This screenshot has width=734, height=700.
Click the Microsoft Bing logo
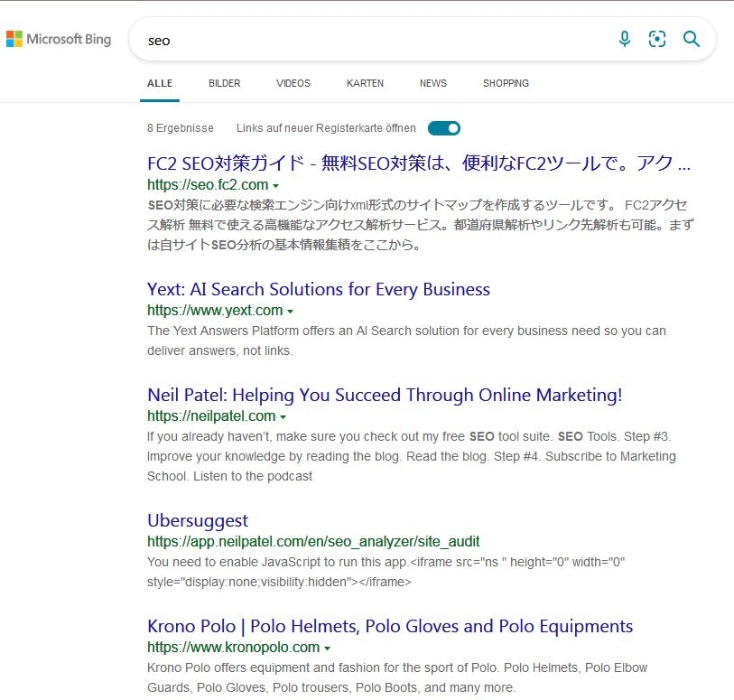(x=59, y=39)
